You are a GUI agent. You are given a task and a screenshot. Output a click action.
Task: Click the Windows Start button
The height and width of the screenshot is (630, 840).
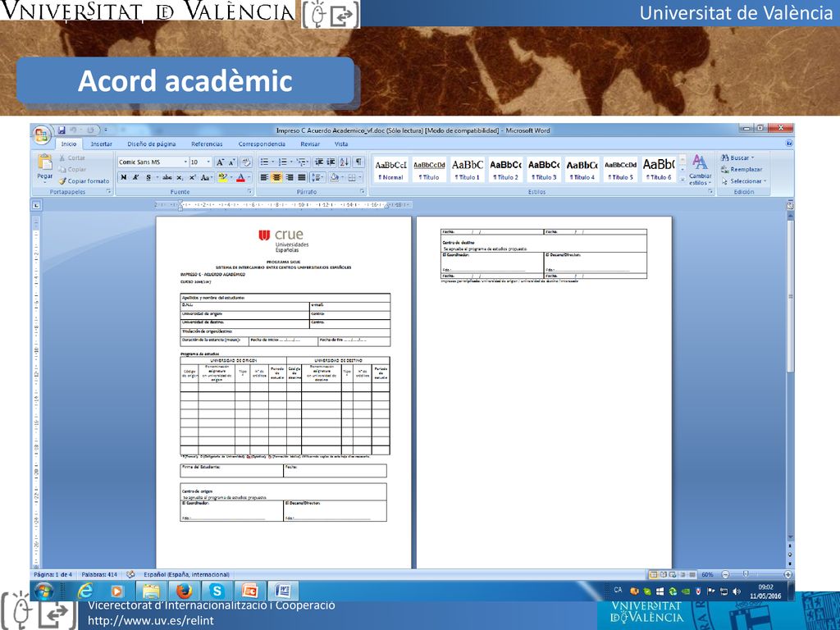44,591
